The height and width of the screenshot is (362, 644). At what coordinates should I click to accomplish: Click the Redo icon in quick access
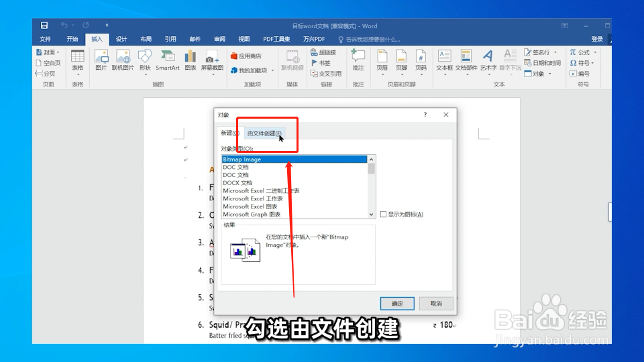tap(85, 25)
